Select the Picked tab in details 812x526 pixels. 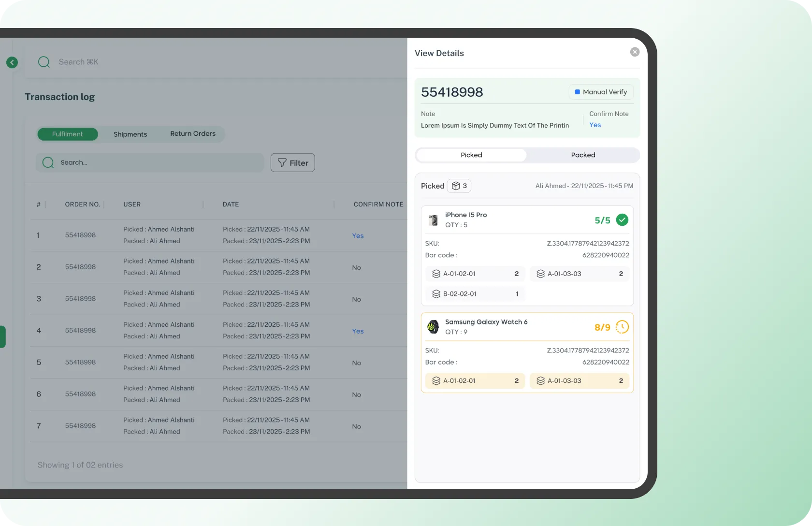[x=471, y=155]
